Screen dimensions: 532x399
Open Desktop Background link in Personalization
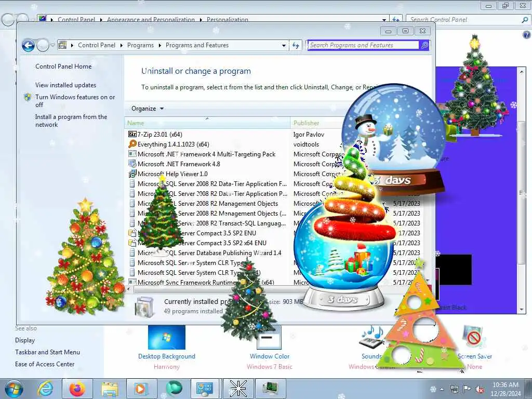(167, 356)
